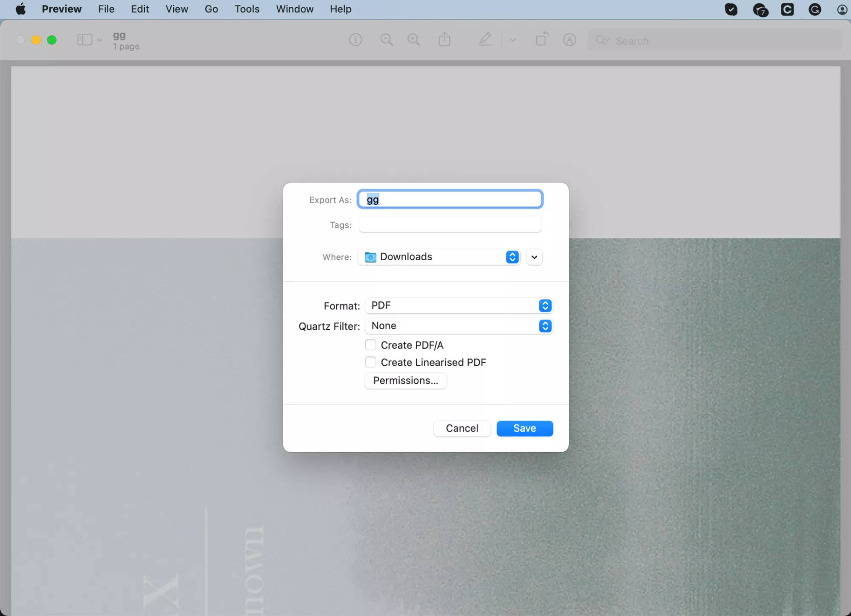Open the Permissions settings
Viewport: 851px width, 616px height.
(405, 381)
